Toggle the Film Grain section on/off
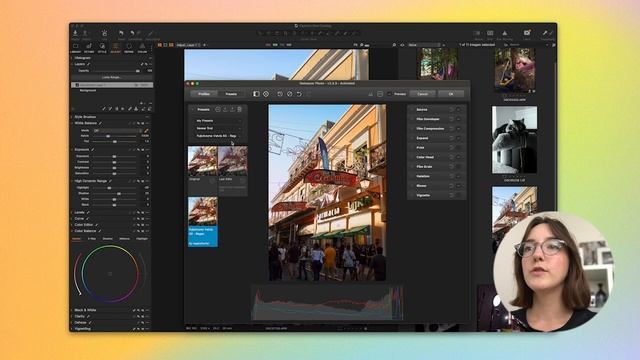640x360 pixels. click(x=458, y=167)
